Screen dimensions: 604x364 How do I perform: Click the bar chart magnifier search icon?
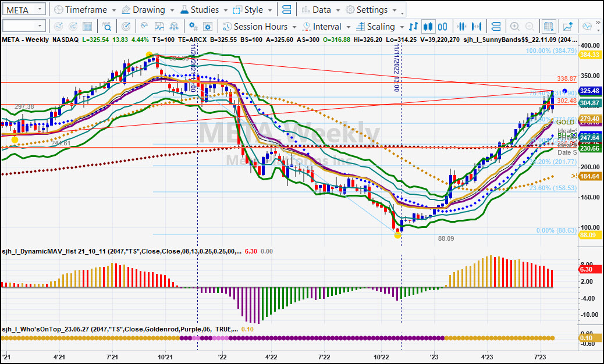click(106, 27)
